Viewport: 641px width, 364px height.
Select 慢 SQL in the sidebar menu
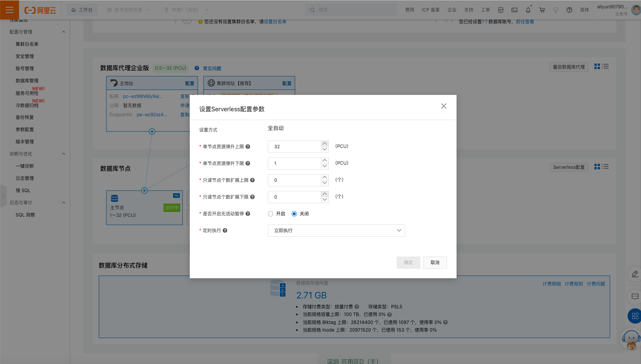pyautogui.click(x=23, y=190)
